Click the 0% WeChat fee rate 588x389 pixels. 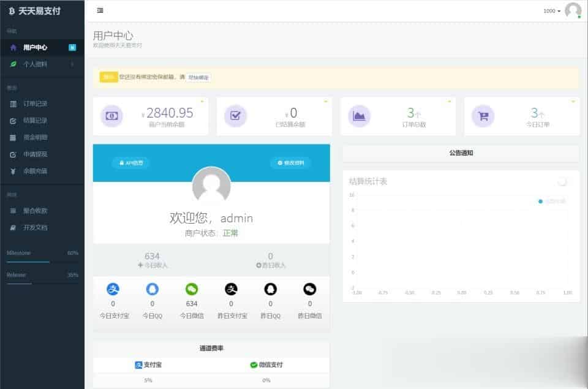point(266,380)
